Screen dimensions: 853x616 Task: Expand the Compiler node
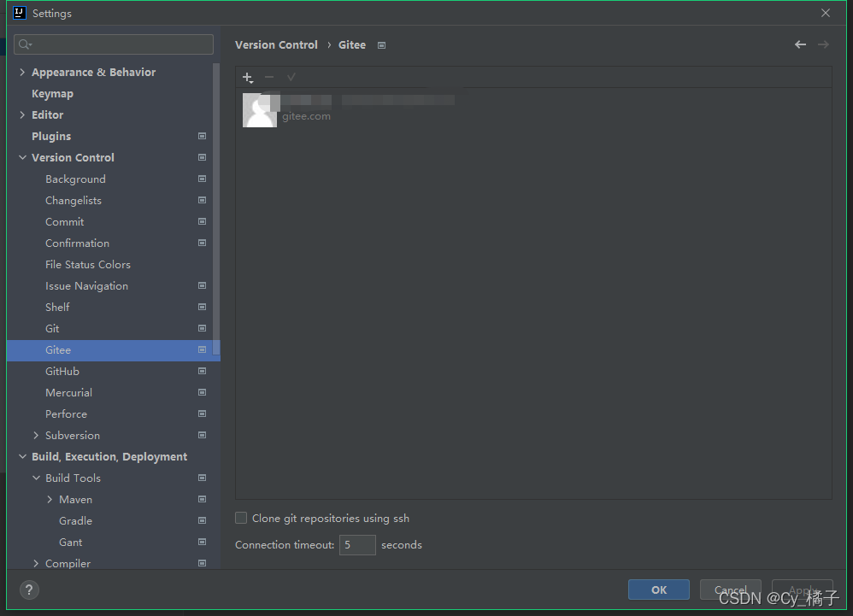[36, 563]
